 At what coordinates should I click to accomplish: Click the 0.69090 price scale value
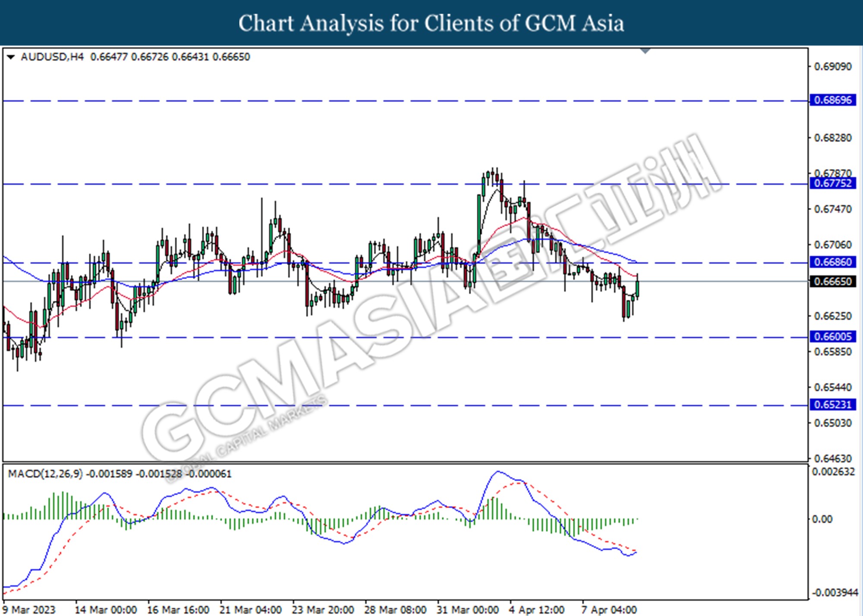coord(833,66)
